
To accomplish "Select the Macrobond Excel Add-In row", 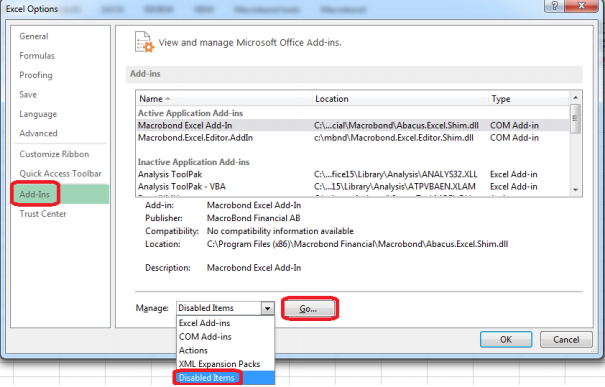I will pos(353,125).
